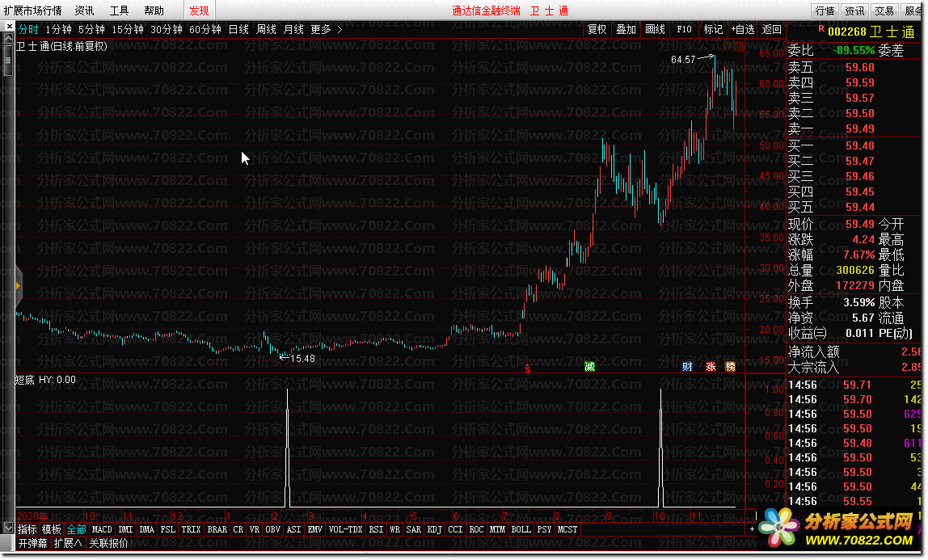The height and width of the screenshot is (560, 928).
Task: Select the 30分钟 period
Action: click(x=167, y=30)
